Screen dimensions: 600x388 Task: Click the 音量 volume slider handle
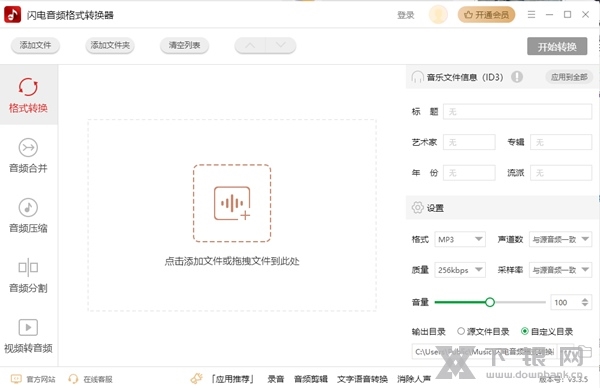[x=490, y=302]
